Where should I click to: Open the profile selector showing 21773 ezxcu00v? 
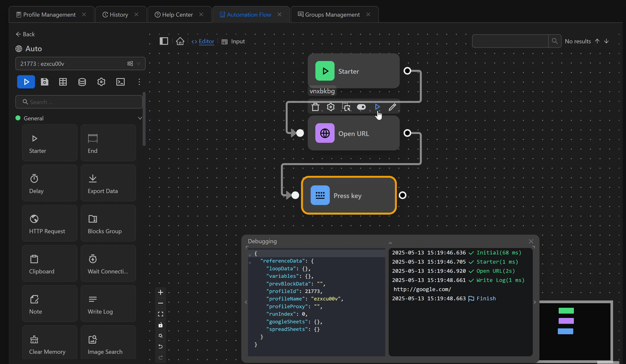[79, 63]
